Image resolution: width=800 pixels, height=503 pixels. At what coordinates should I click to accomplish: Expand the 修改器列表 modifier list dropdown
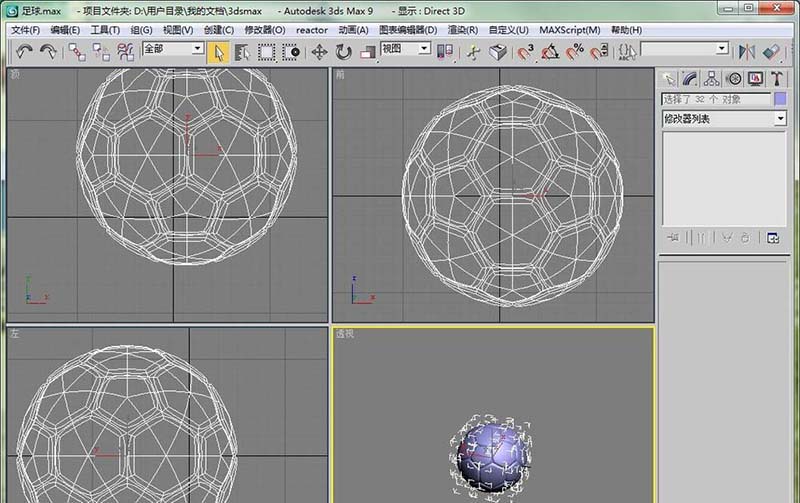point(724,119)
